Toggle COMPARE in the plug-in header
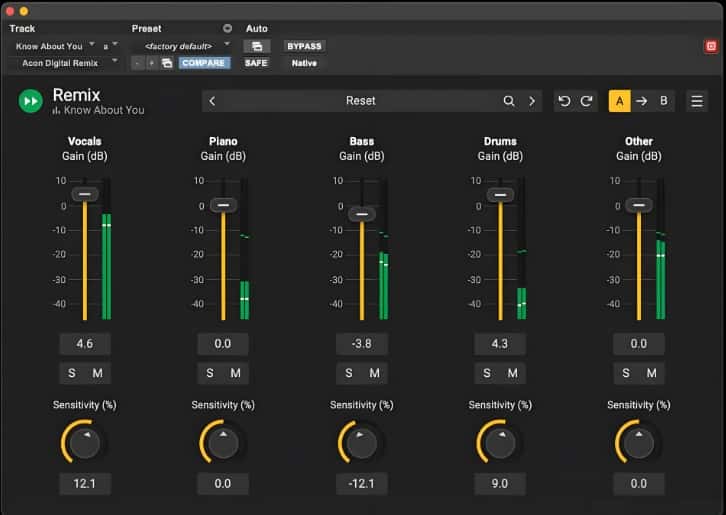Viewport: 726px width, 515px height. 204,63
